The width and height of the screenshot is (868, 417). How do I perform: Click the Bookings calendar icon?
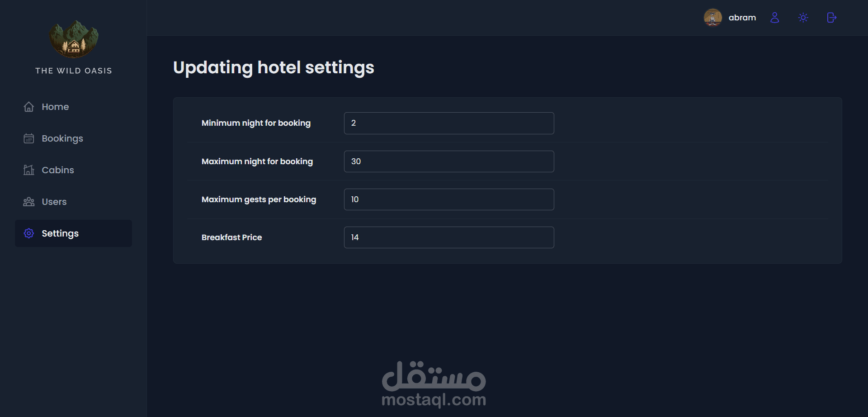[x=29, y=138]
